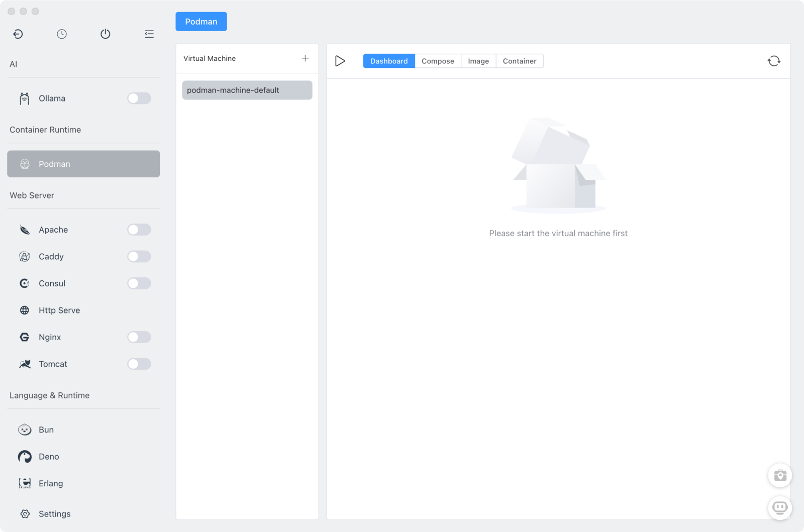
Task: Enable the Tomcat service switch
Action: [x=139, y=364]
